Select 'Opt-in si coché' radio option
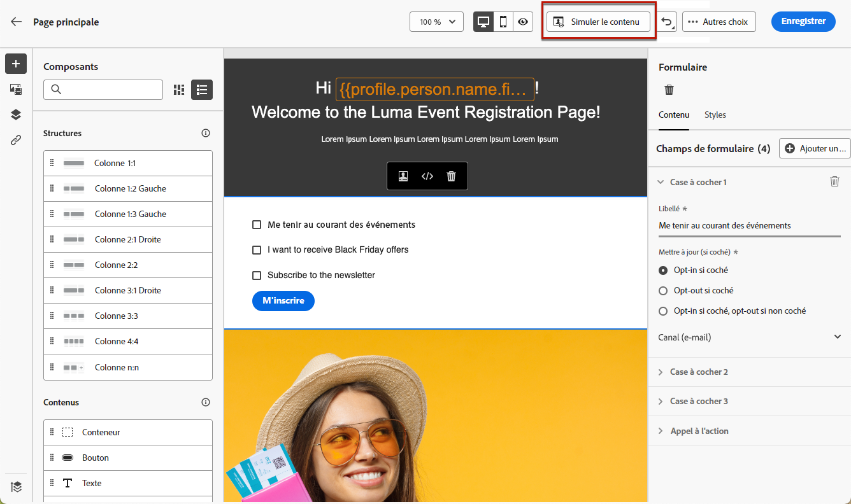The height and width of the screenshot is (504, 851). (663, 270)
